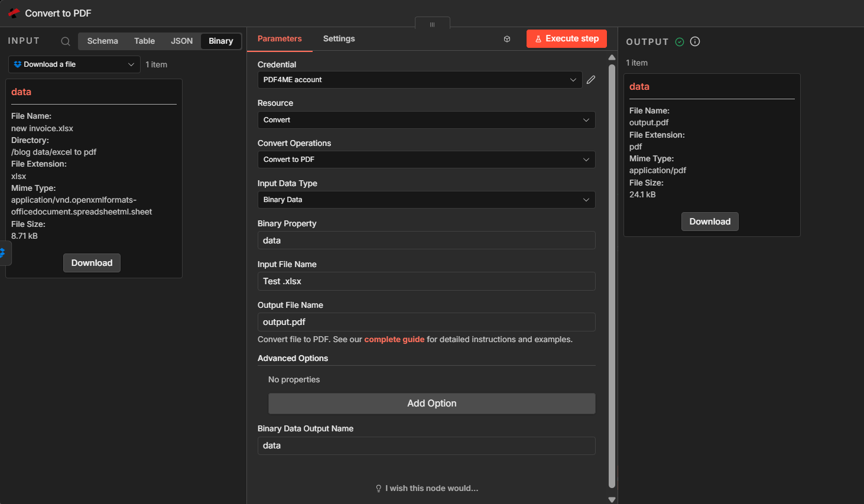
Task: Open the Input Data Type dropdown
Action: 425,200
